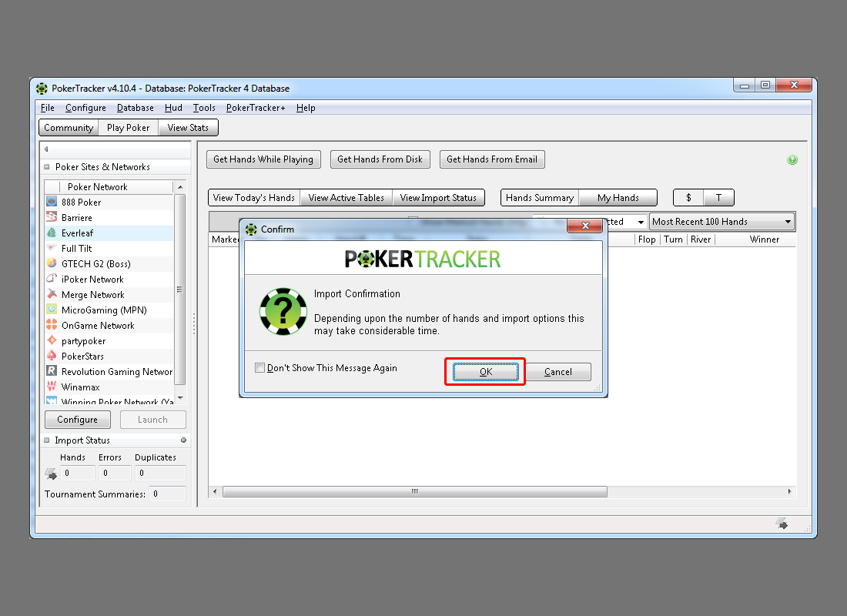847x616 pixels.
Task: Select the 888 Poker network icon
Action: click(x=52, y=202)
